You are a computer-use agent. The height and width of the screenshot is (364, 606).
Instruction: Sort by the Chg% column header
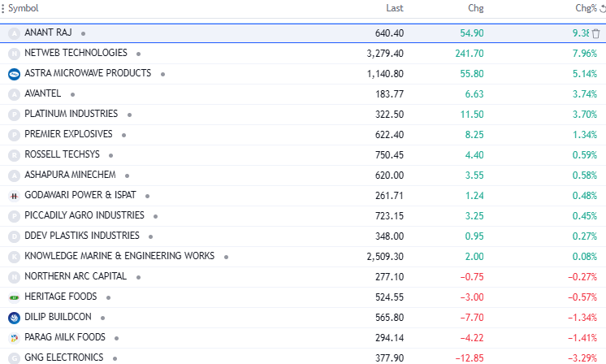click(x=586, y=8)
